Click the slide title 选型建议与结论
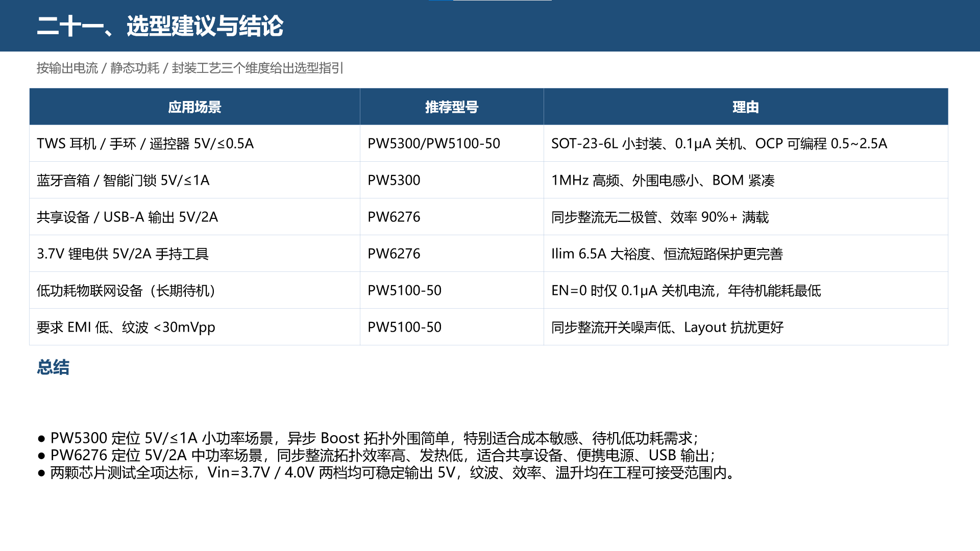 click(x=160, y=26)
